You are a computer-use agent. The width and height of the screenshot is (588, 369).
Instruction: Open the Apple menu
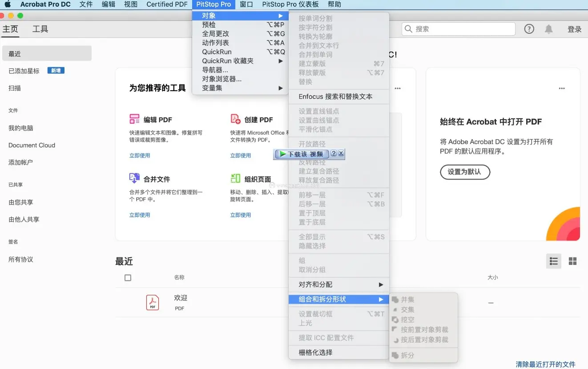tap(8, 4)
